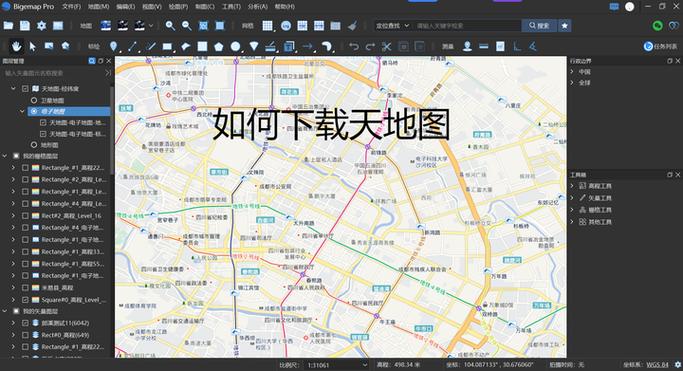Toggle checkbox of Rectangle_#2_高程_Le layer
This screenshot has width=683, height=371.
[25, 179]
